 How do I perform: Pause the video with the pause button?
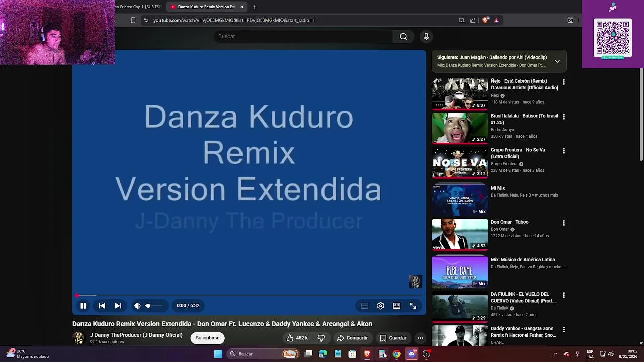coord(83,306)
